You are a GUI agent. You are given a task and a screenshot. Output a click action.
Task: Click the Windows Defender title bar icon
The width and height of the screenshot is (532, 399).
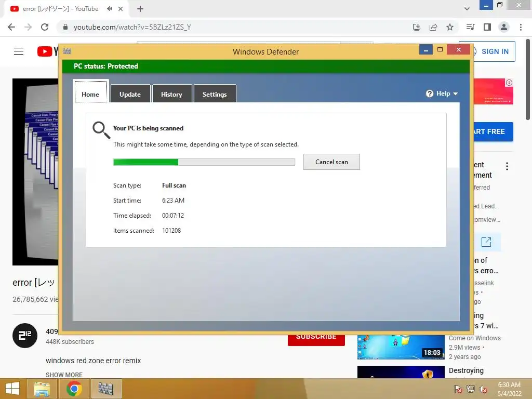(x=67, y=51)
